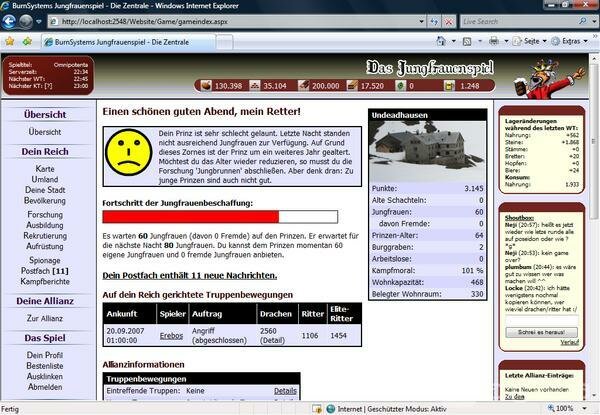Click the Shoutbox message input field

click(x=541, y=320)
